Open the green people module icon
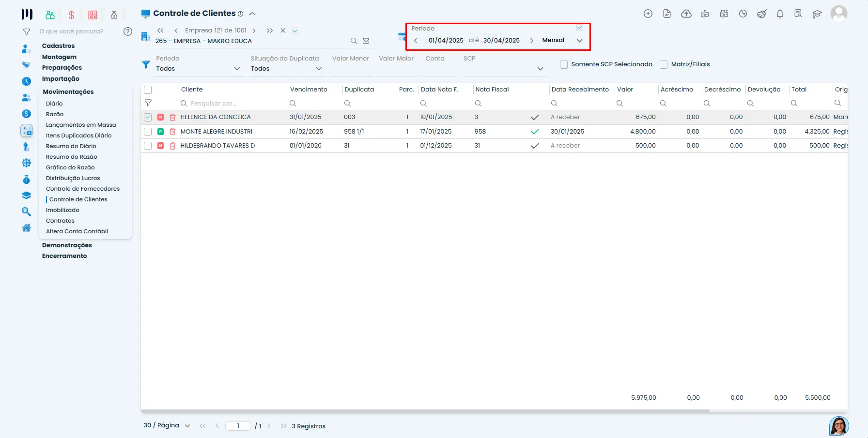 click(50, 15)
